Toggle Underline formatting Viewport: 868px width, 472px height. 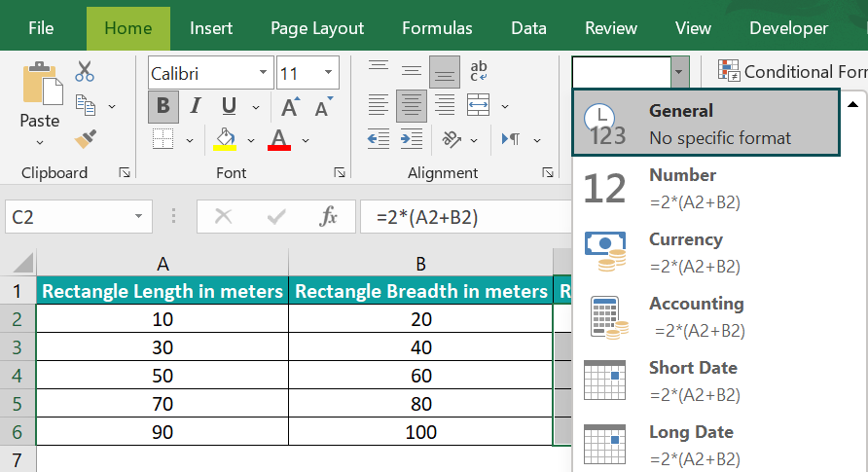tap(230, 106)
